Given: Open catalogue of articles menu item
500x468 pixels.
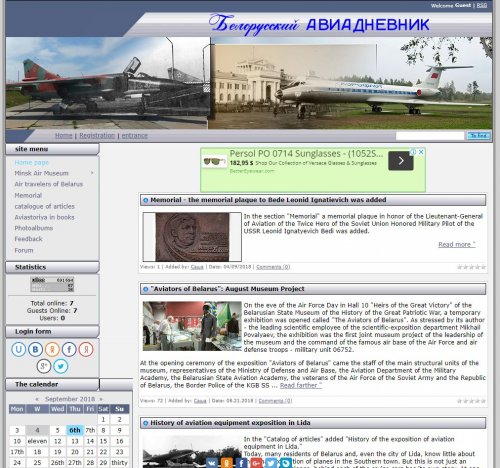Looking at the screenshot, I should [44, 206].
